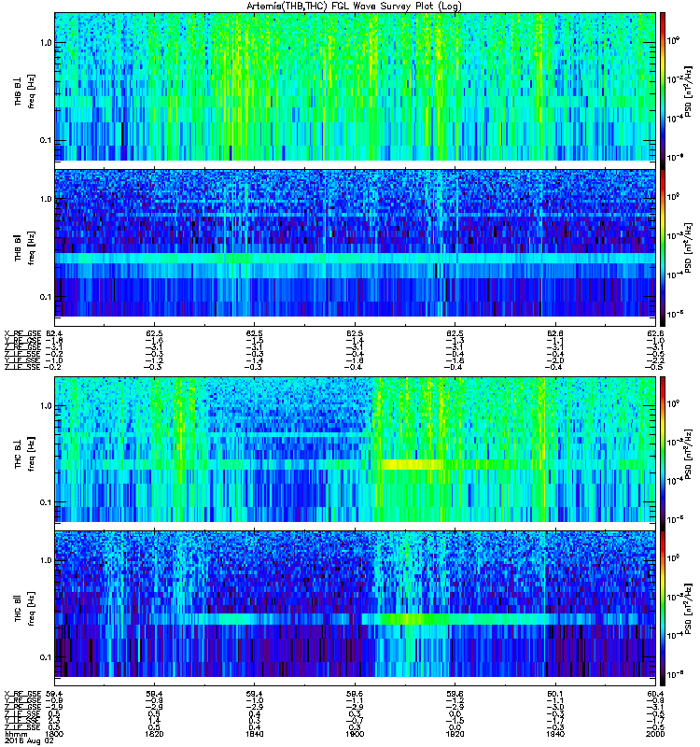Click the Artemis FGL Wave Survey Plot title

tap(354, 7)
